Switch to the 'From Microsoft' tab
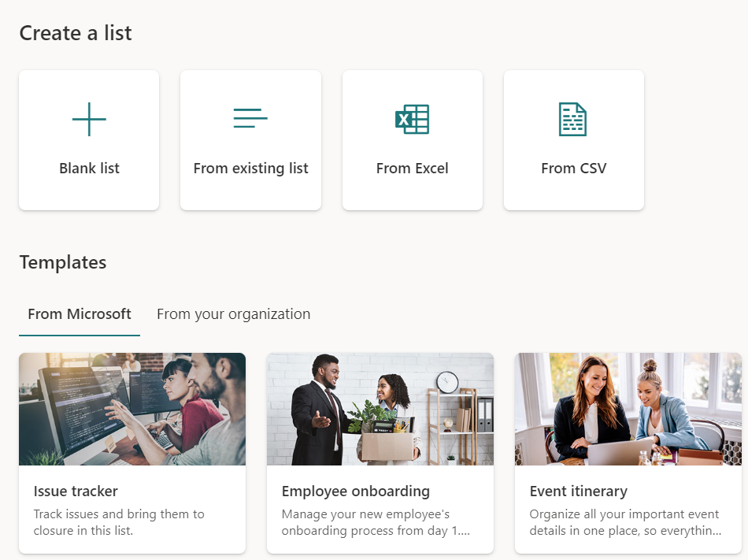748x560 pixels. tap(80, 314)
